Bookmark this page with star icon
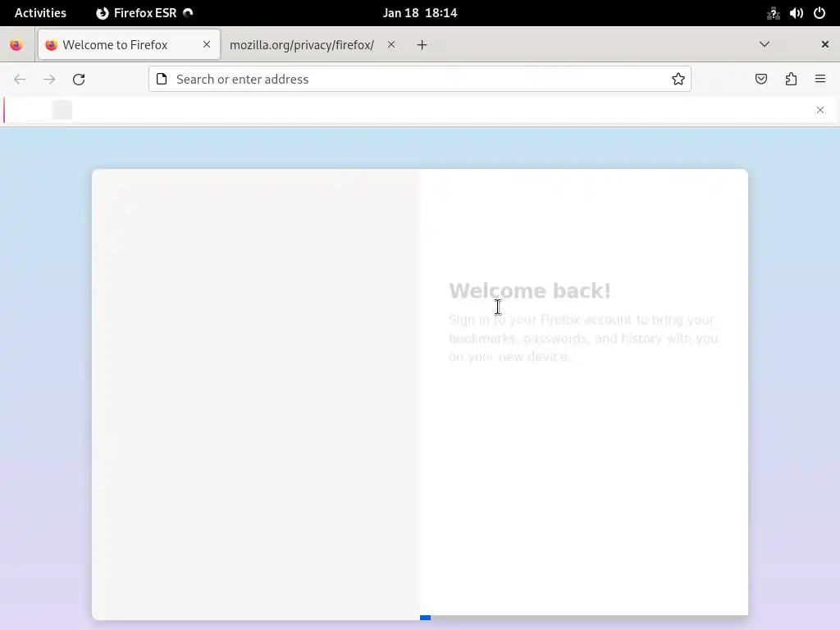The image size is (840, 630). [x=678, y=80]
